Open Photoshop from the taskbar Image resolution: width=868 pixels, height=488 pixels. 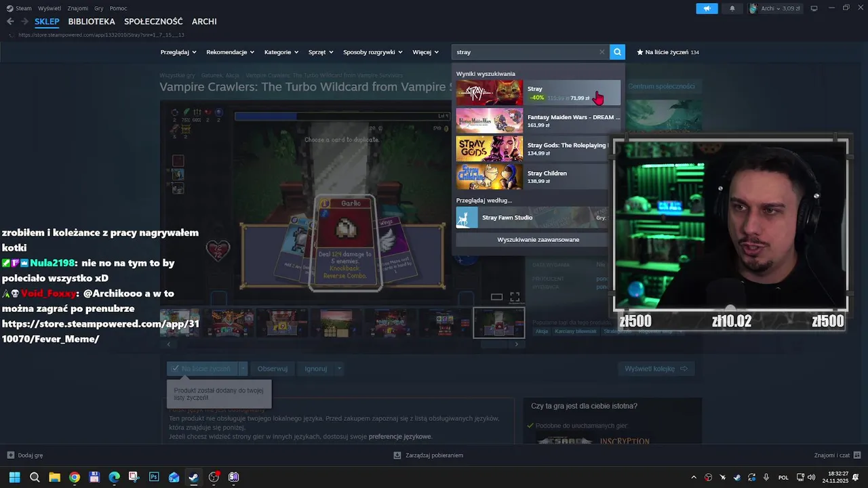(x=154, y=477)
